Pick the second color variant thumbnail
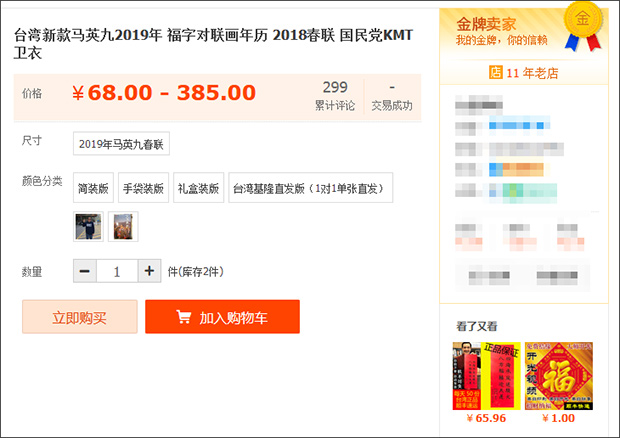The width and height of the screenshot is (620, 438). click(123, 227)
